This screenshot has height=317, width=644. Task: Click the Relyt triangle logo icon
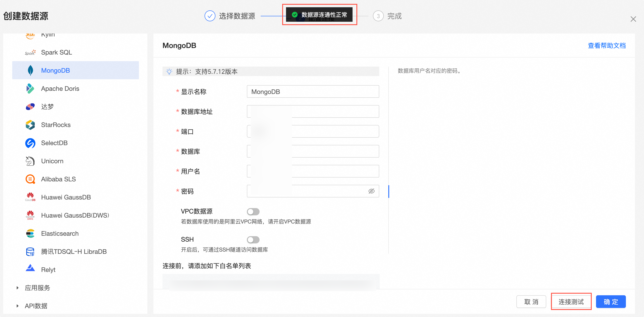pyautogui.click(x=30, y=268)
